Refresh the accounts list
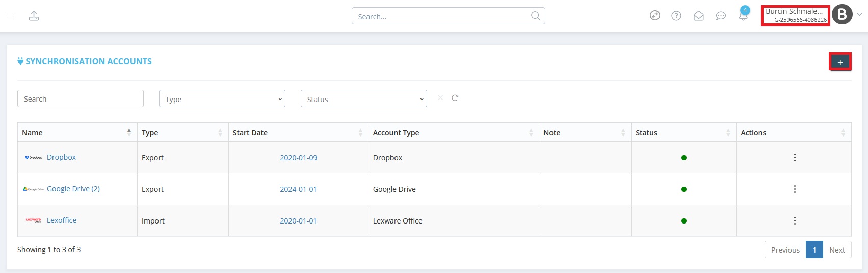Screen dimensions: 868x273 pyautogui.click(x=455, y=97)
